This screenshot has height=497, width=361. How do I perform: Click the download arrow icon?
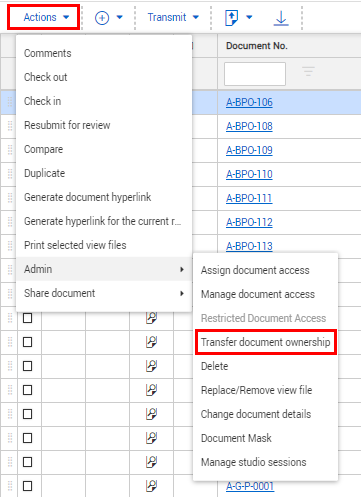click(x=281, y=18)
